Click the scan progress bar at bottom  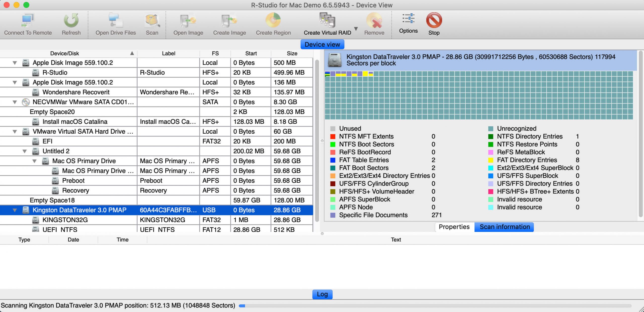[x=435, y=306]
